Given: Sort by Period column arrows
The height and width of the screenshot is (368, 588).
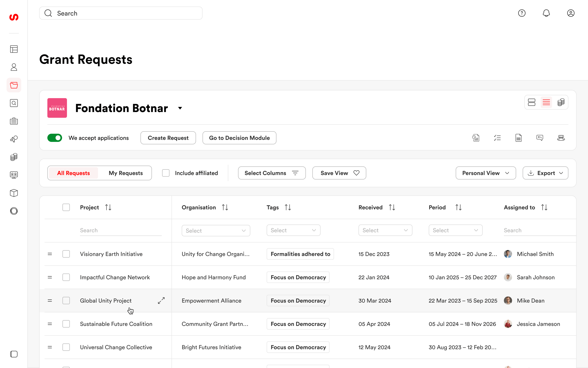Looking at the screenshot, I should pos(459,207).
